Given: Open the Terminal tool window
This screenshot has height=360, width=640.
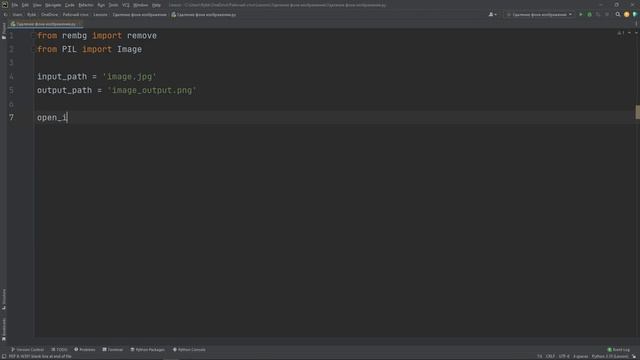Looking at the screenshot, I should pos(113,350).
